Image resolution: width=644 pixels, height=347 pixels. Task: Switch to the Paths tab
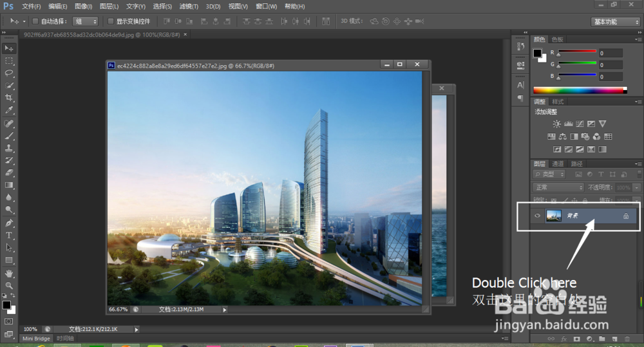[576, 164]
